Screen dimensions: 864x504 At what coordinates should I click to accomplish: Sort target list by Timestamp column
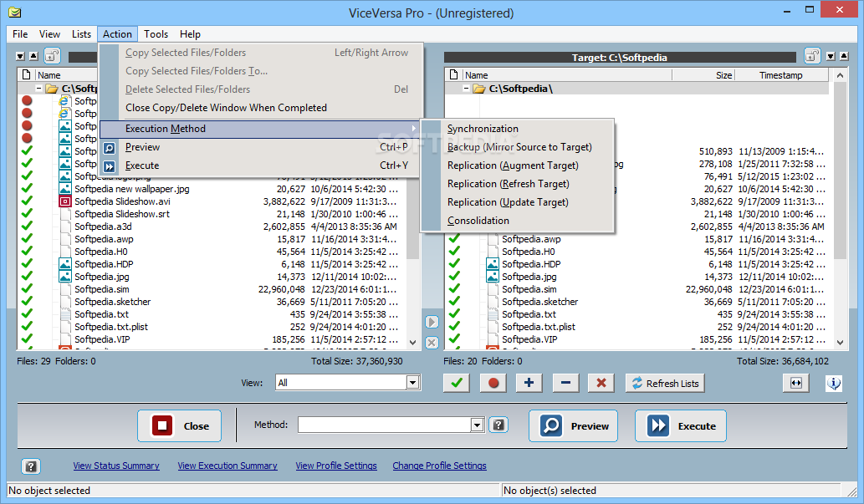[781, 75]
